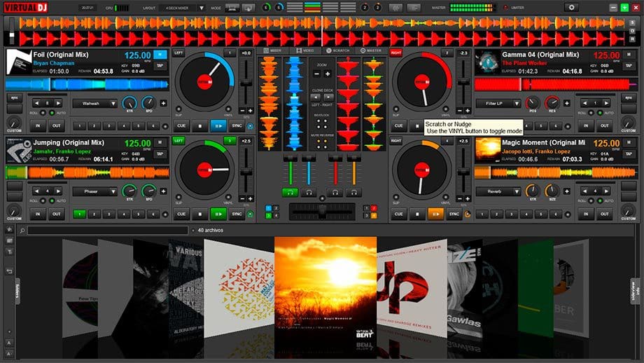
Task: Open the Filter LP effect dropdown
Action: pyautogui.click(x=498, y=104)
